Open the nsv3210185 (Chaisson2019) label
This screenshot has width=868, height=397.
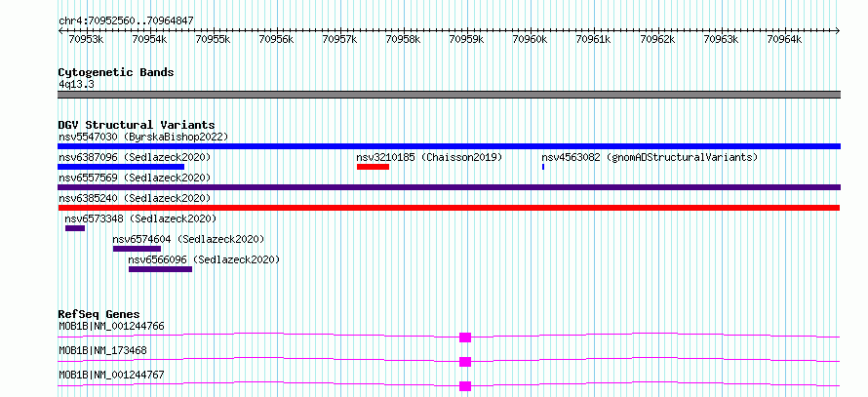tap(429, 157)
